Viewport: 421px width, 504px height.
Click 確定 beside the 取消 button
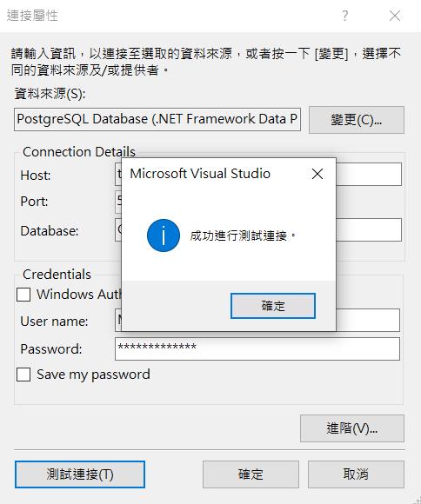[251, 474]
